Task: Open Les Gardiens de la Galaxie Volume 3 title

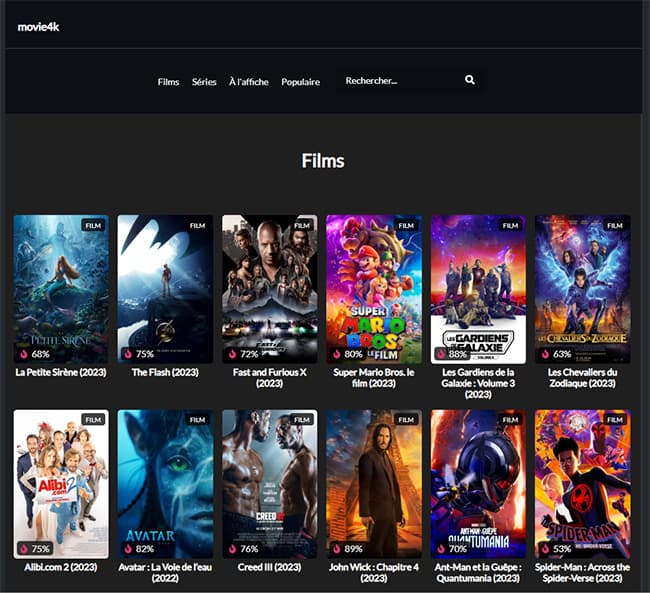Action: pos(478,383)
